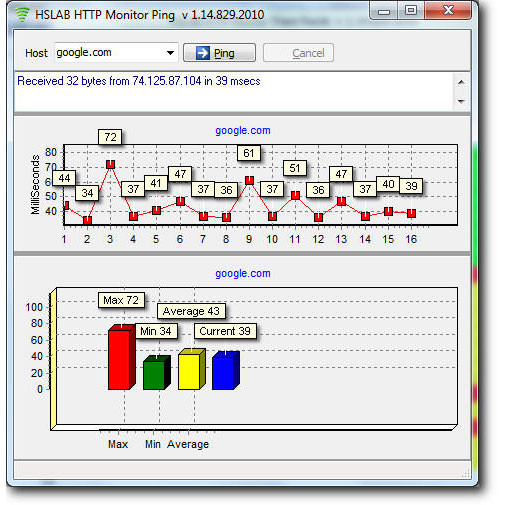Click the Ping button
The image size is (505, 505).
click(x=219, y=53)
